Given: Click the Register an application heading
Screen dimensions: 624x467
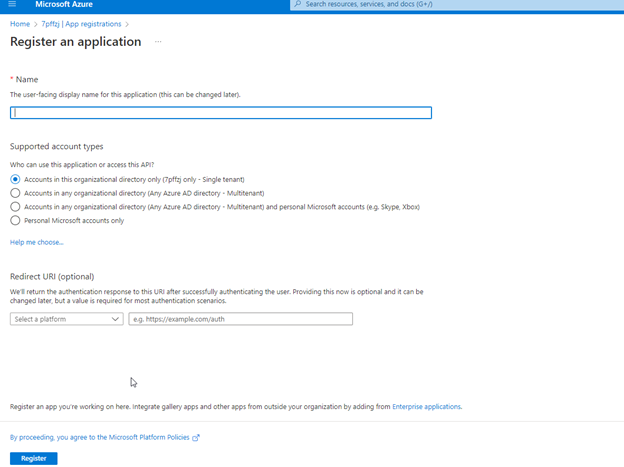Looking at the screenshot, I should point(76,42).
